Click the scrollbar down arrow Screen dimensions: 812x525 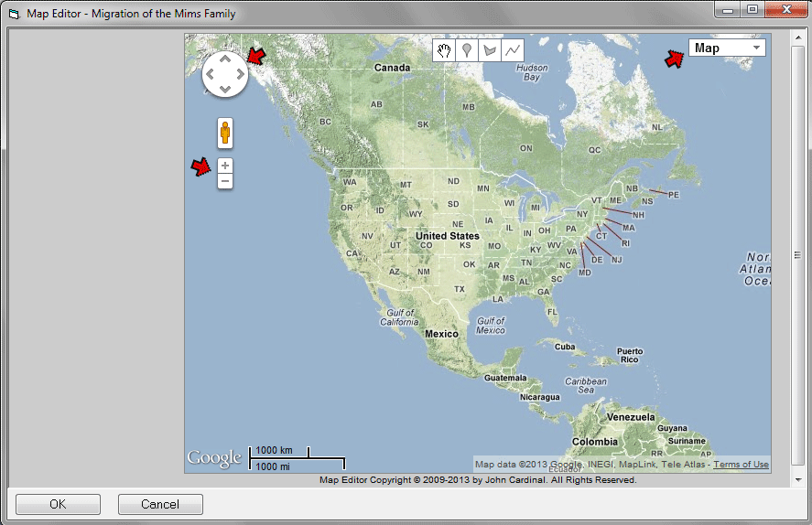point(798,480)
